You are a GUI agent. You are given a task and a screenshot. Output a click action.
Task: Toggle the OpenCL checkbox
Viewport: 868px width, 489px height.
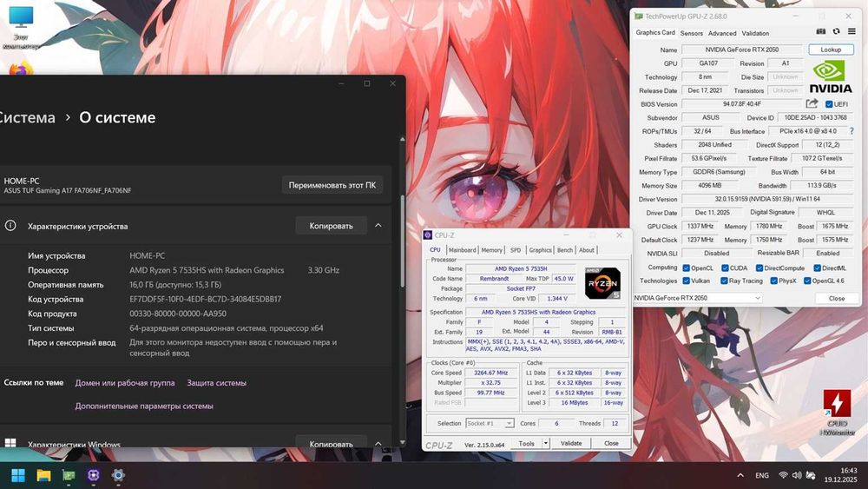click(x=686, y=268)
